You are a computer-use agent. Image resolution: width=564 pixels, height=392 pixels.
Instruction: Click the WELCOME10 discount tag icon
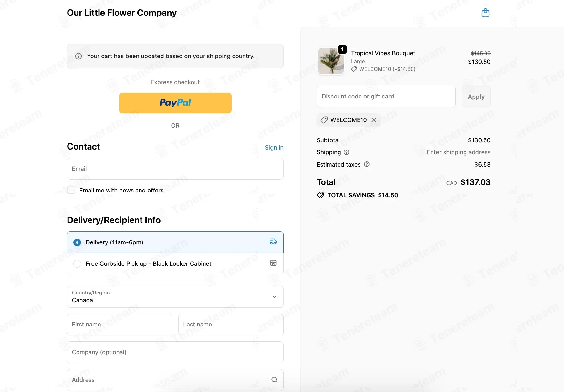[324, 120]
